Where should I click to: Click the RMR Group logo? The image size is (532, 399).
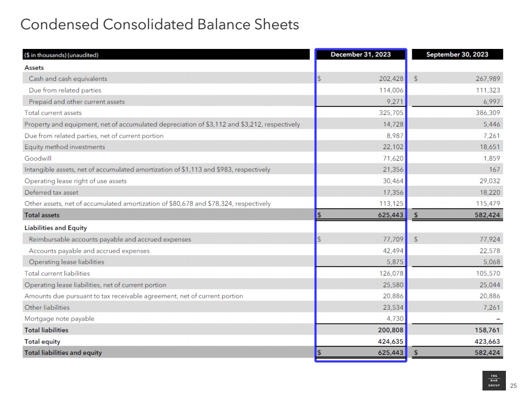[x=493, y=381]
